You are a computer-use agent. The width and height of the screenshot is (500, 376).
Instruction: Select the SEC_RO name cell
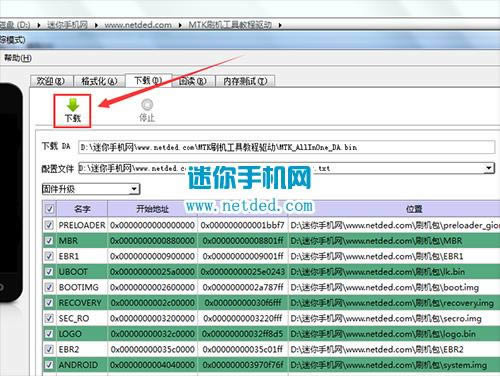click(x=82, y=318)
